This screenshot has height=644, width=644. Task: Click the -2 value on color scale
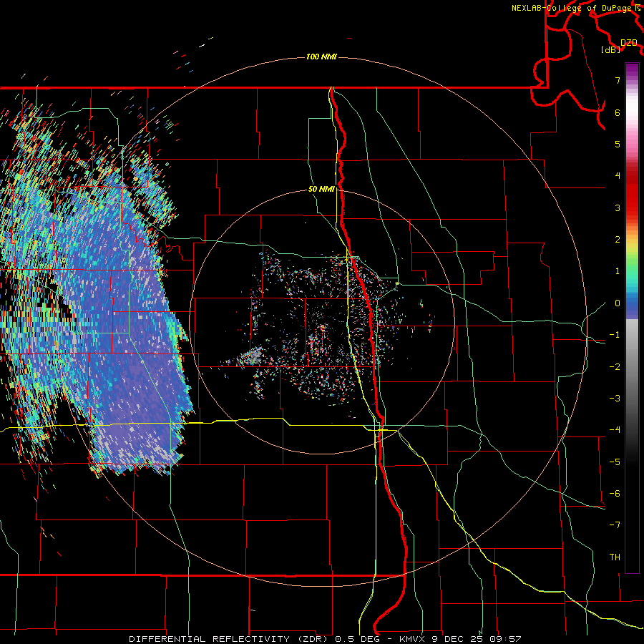615,367
